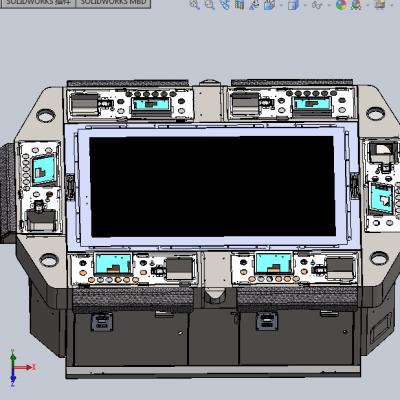The width and height of the screenshot is (400, 400).
Task: Click the Zoom to Fit icon
Action: pos(194,5)
